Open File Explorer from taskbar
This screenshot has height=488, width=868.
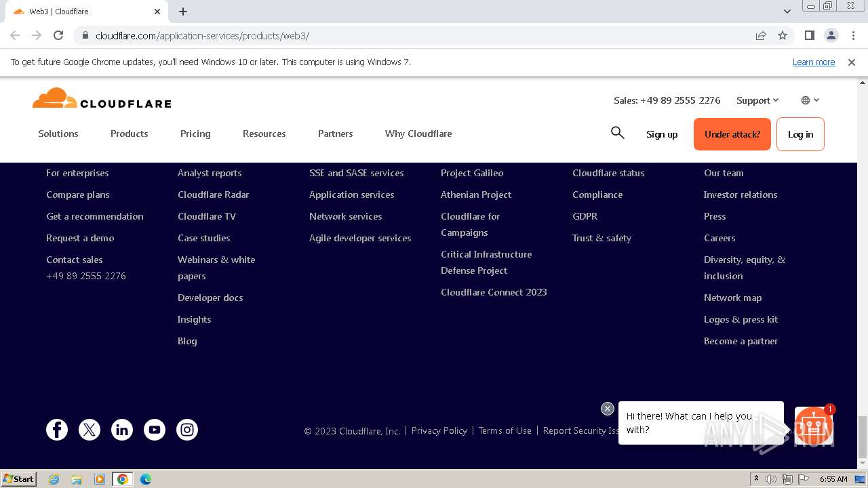tap(77, 479)
